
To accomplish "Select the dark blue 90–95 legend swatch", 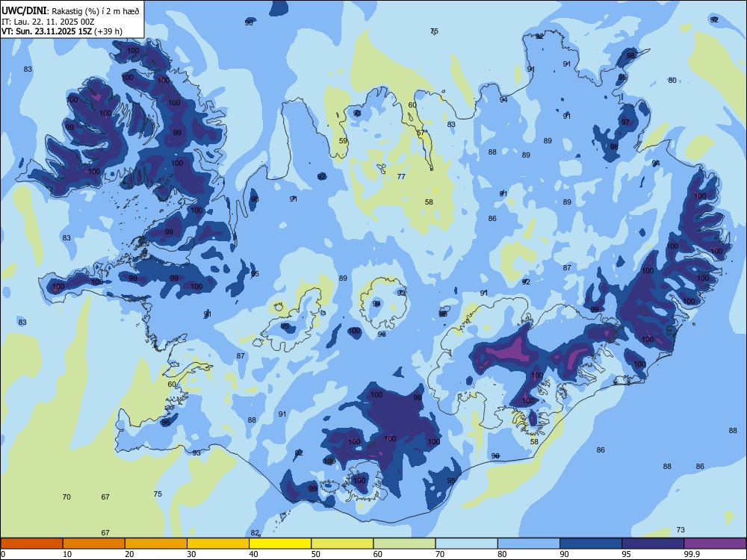I will pyautogui.click(x=591, y=544).
